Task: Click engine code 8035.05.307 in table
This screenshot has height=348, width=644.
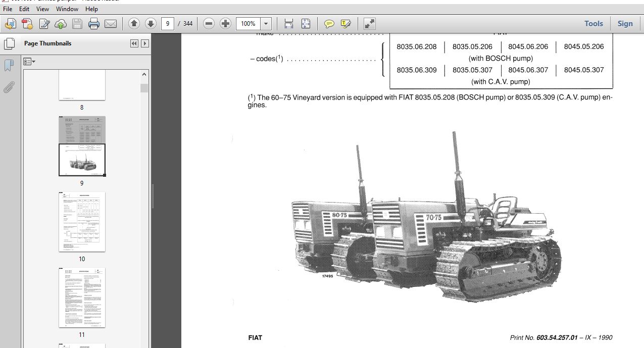Action: tap(472, 70)
